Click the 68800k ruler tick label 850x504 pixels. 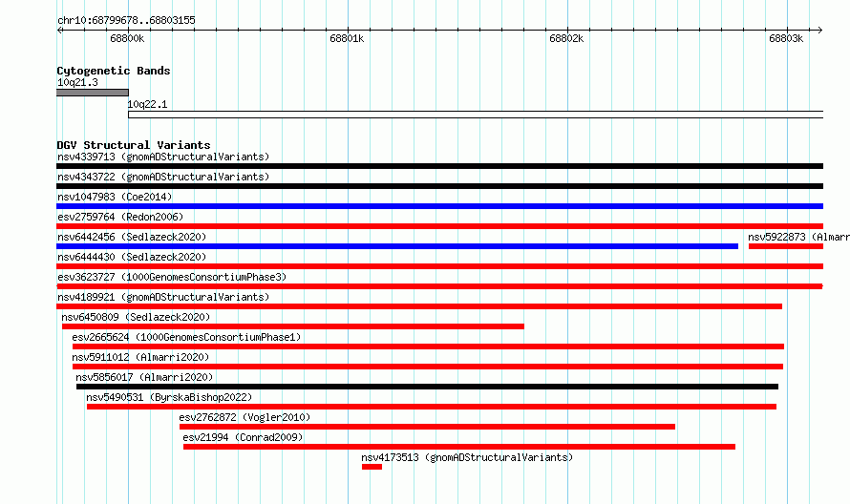[127, 39]
